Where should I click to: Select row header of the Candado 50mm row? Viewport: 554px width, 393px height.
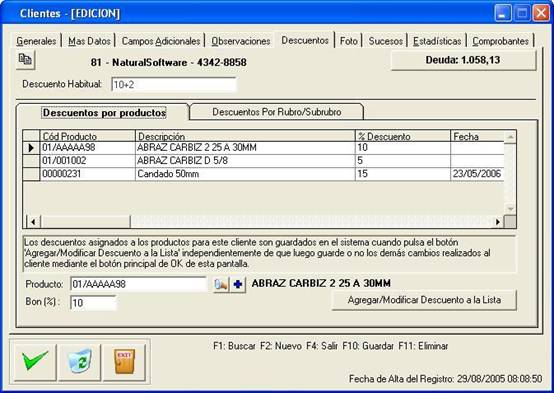pos(31,174)
